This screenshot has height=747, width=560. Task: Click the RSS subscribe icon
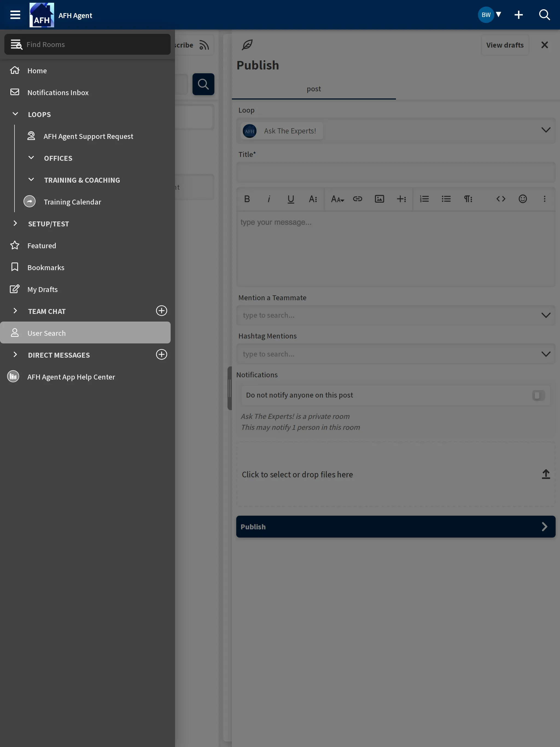(204, 45)
